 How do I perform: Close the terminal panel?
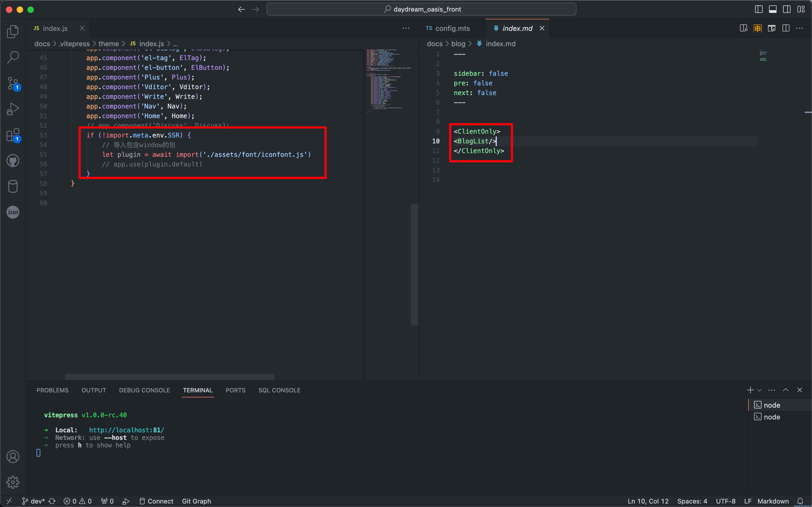(800, 390)
